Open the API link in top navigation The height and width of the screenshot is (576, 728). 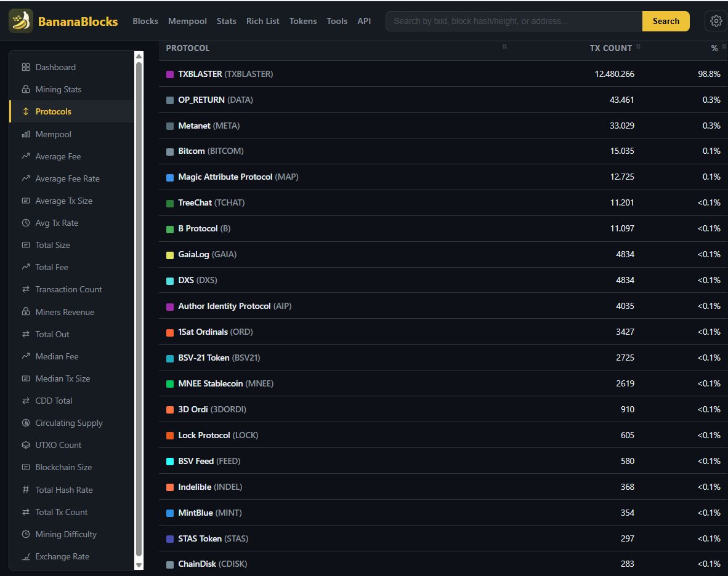(x=364, y=21)
